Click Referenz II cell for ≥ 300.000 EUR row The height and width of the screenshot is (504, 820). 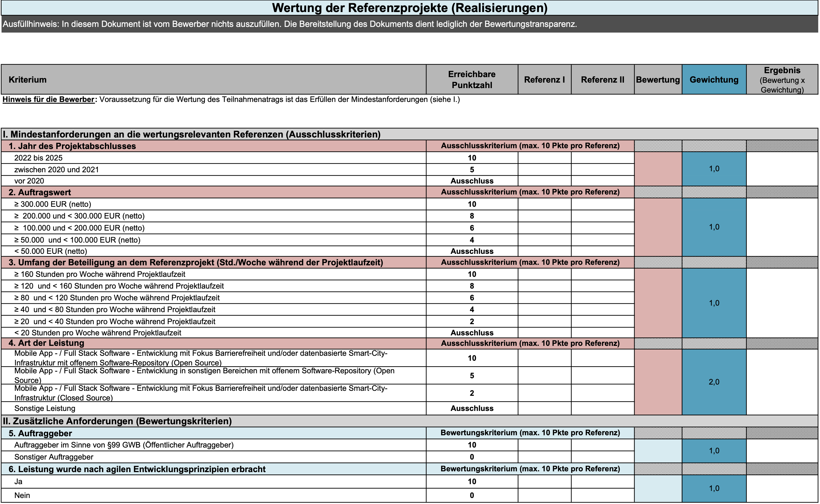point(602,204)
